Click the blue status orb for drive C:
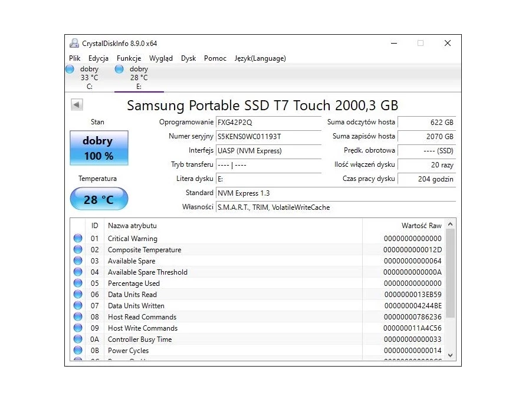 click(x=70, y=70)
